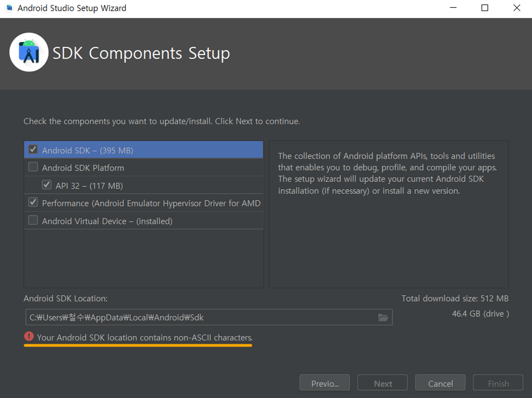Click the component description paragraph on the right

387,173
